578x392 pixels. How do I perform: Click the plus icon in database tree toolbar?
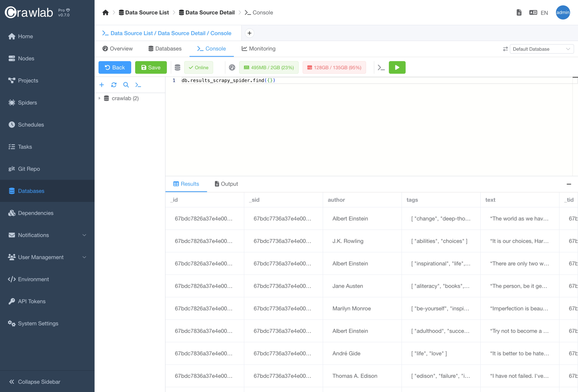102,85
